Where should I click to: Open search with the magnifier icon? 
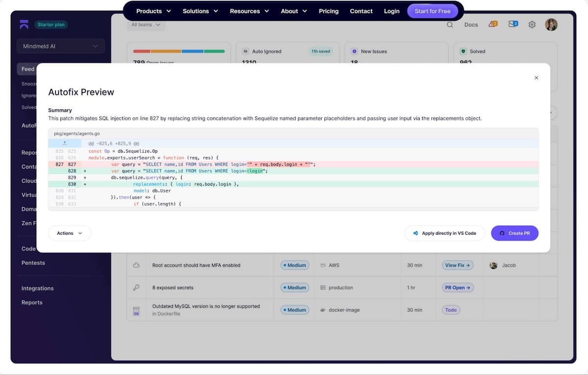pos(450,24)
